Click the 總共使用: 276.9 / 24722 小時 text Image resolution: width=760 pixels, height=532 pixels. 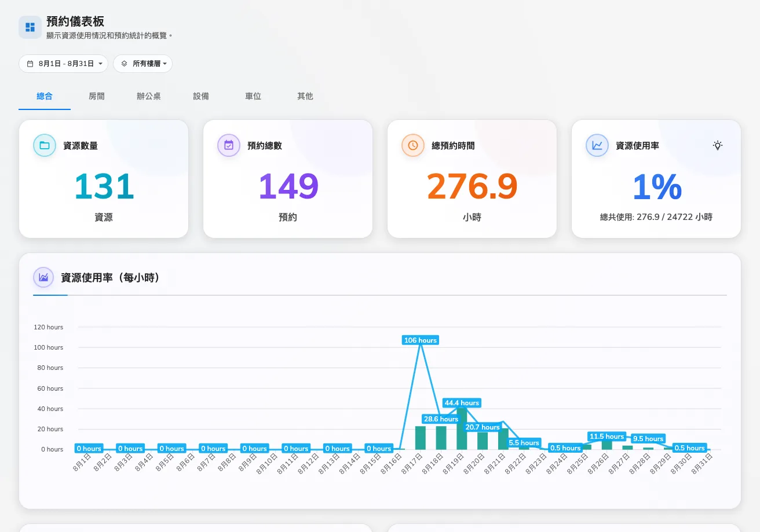pos(656,217)
